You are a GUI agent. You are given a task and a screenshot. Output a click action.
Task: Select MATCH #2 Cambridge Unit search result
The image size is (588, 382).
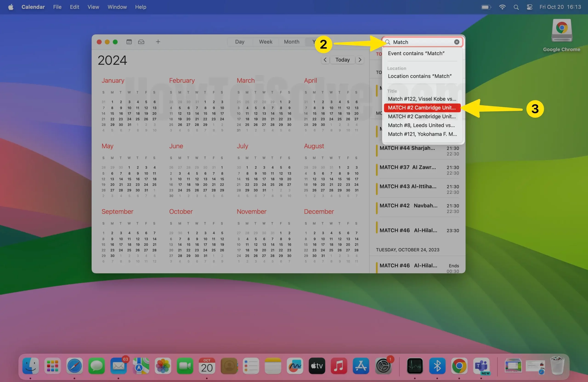[x=421, y=108]
